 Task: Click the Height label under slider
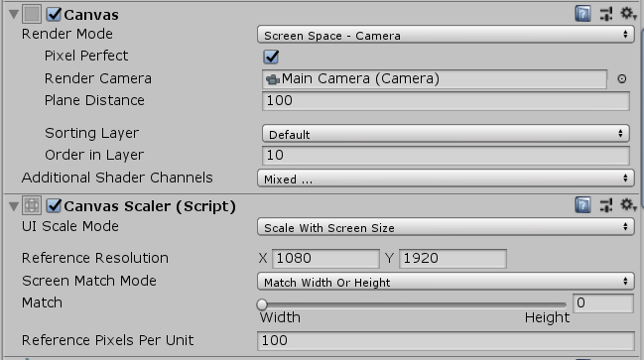point(548,318)
